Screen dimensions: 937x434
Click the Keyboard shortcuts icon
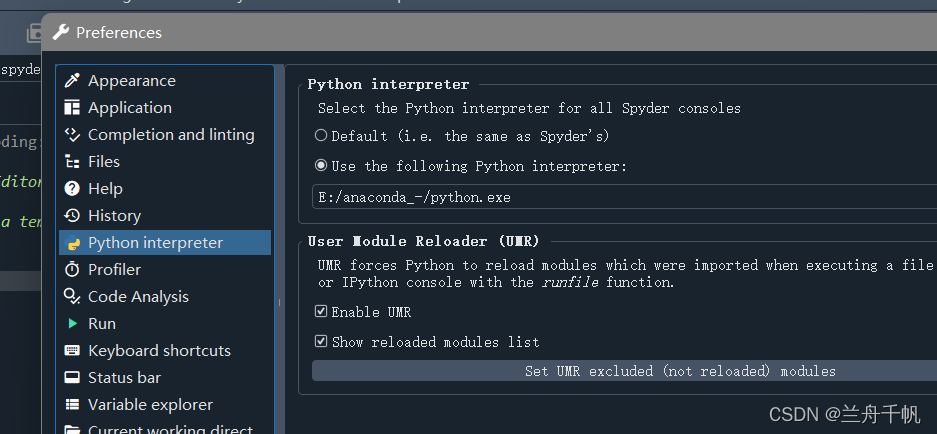tap(72, 351)
